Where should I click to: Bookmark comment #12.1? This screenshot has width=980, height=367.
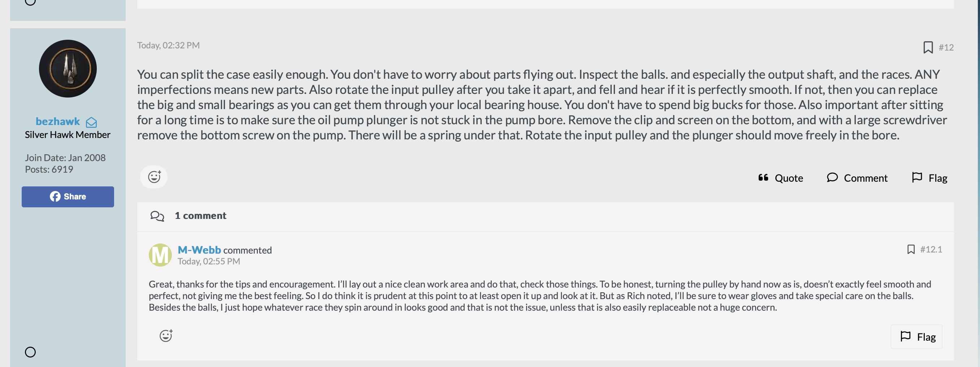coord(911,249)
